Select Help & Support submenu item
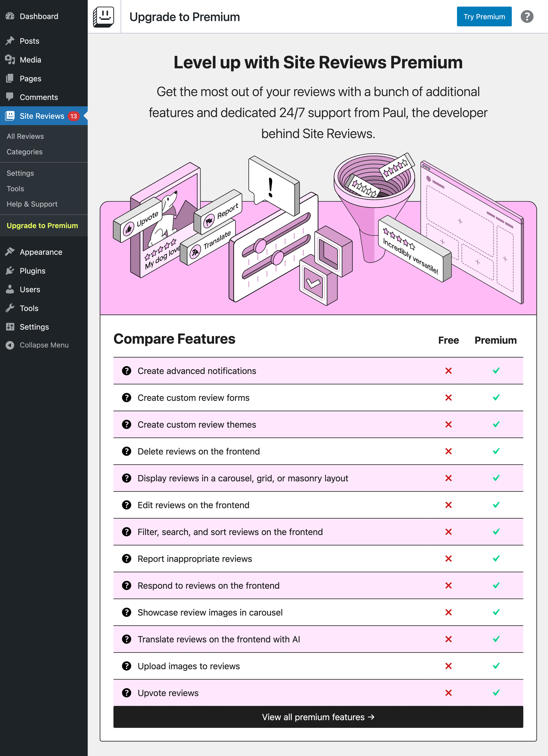Image resolution: width=548 pixels, height=756 pixels. pos(32,204)
